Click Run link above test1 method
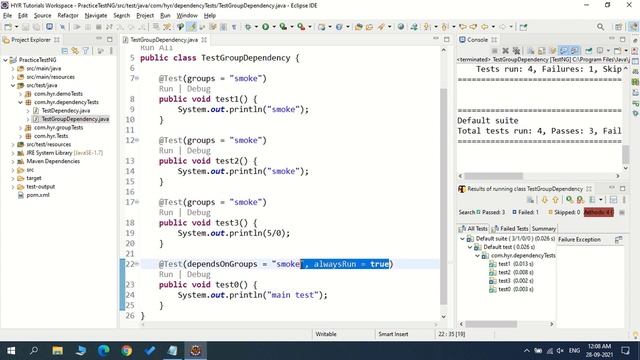The width and height of the screenshot is (640, 360). click(166, 89)
